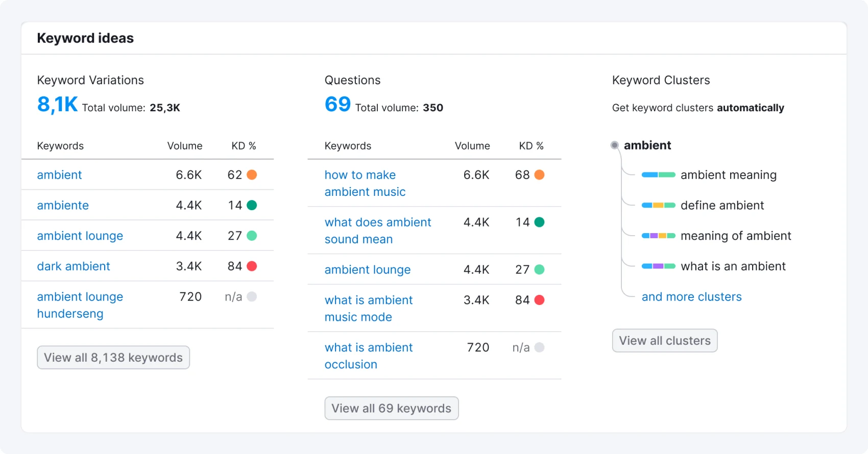Image resolution: width=868 pixels, height=454 pixels.
Task: Open ambient lounge in Keyword Variations
Action: pos(80,236)
